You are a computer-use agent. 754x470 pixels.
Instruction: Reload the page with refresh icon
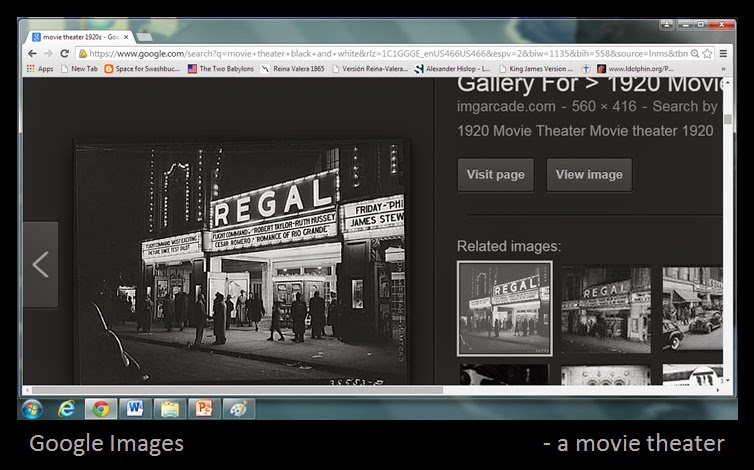tap(64, 53)
